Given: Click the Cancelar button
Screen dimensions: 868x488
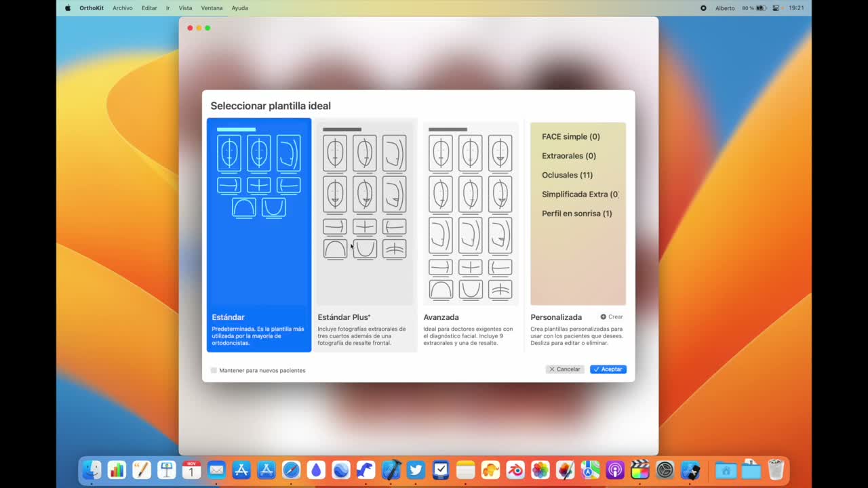Looking at the screenshot, I should pyautogui.click(x=565, y=369).
